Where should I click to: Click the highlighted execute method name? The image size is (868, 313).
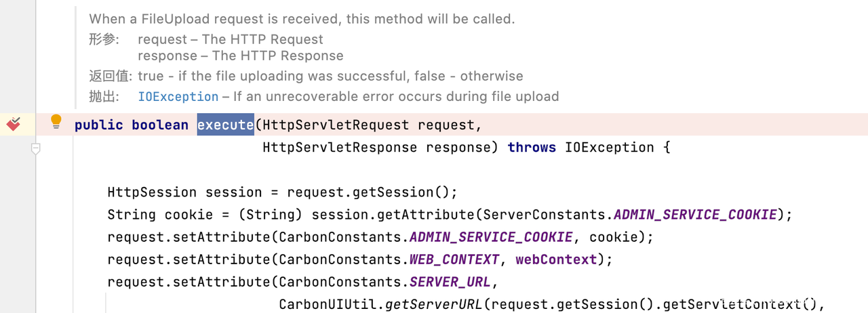tap(225, 125)
